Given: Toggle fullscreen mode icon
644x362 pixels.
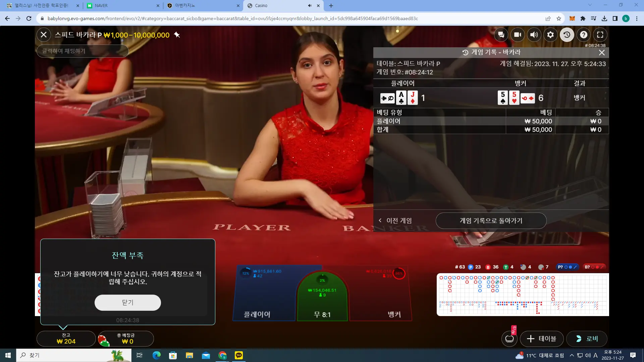Looking at the screenshot, I should [x=600, y=35].
